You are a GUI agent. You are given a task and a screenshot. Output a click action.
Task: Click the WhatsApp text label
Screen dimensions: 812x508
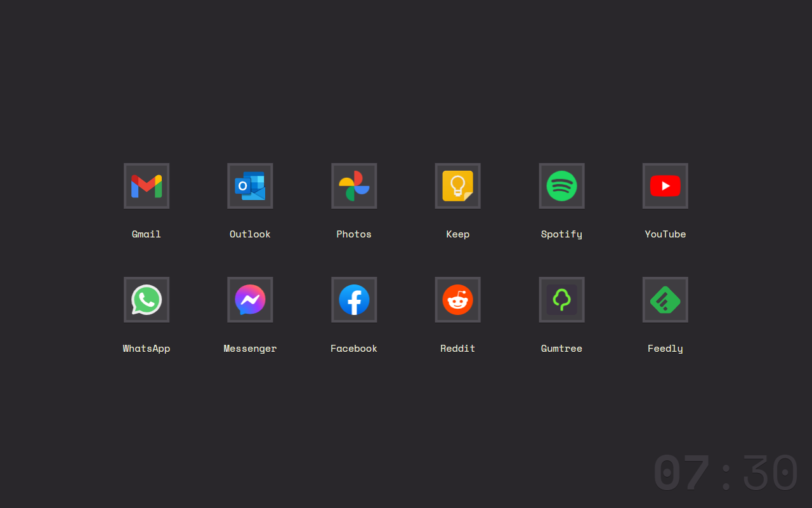(147, 348)
